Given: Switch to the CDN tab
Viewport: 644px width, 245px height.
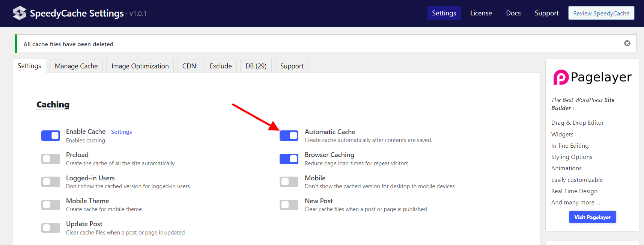Looking at the screenshot, I should click(x=189, y=66).
